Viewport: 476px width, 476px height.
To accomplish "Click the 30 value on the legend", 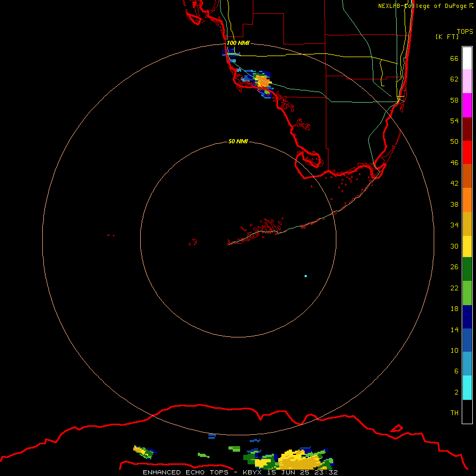I will point(454,246).
